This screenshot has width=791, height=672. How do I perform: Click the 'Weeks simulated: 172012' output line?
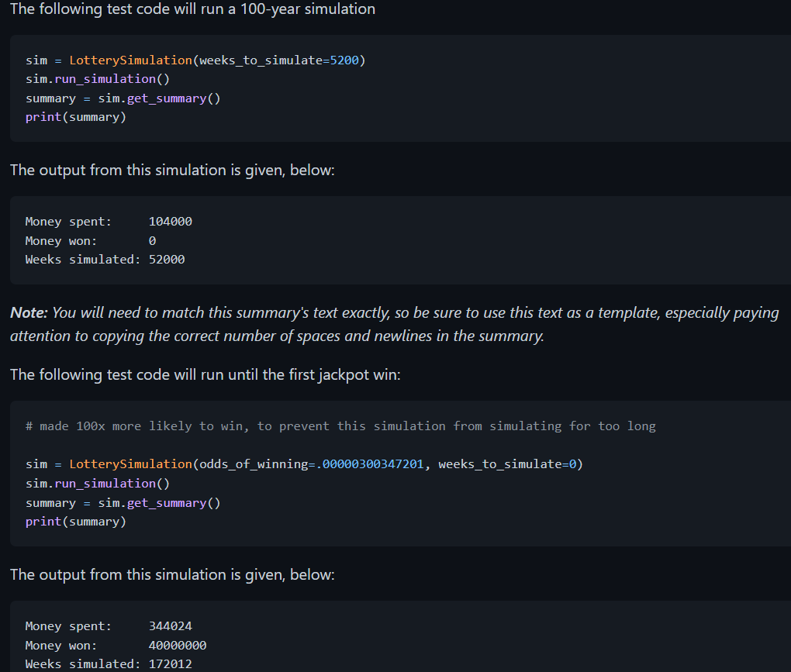[x=109, y=664]
